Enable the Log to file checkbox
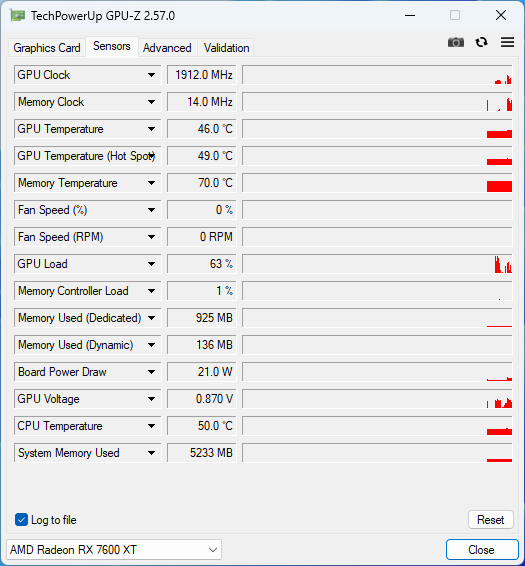Screen dimensions: 525x566 (21, 520)
